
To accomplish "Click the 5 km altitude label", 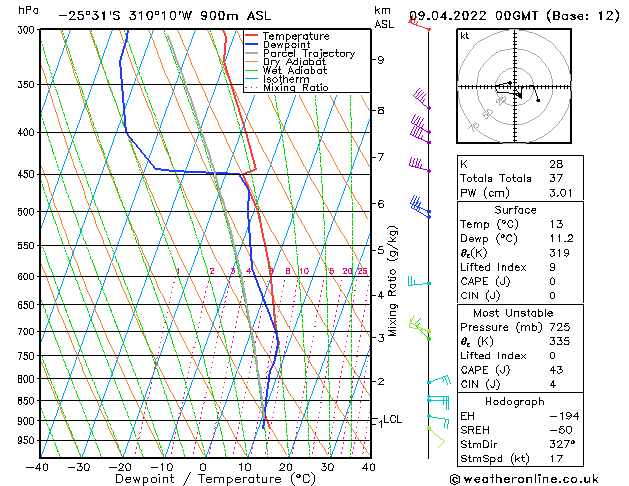I will click(381, 250).
